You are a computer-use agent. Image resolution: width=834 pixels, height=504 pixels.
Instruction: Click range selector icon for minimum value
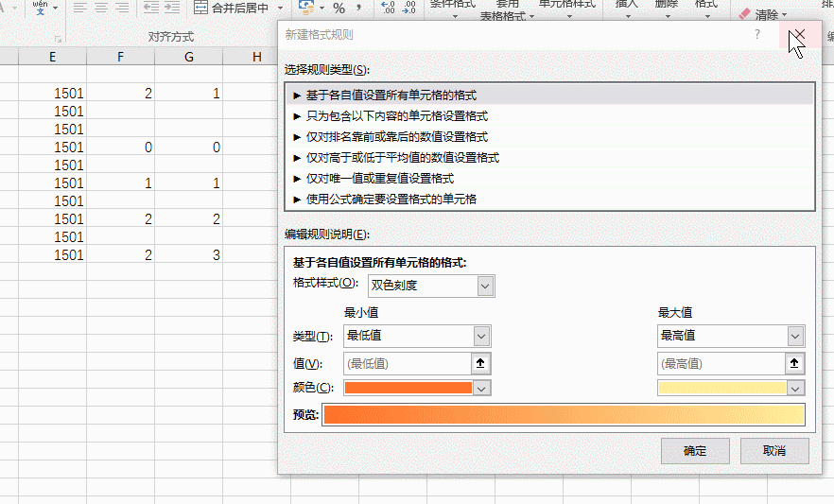480,364
